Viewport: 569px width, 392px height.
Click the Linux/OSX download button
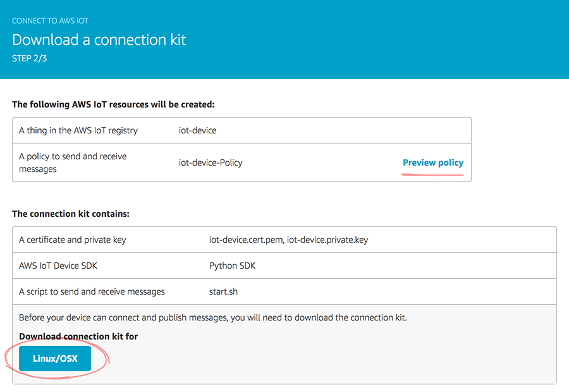[x=55, y=358]
